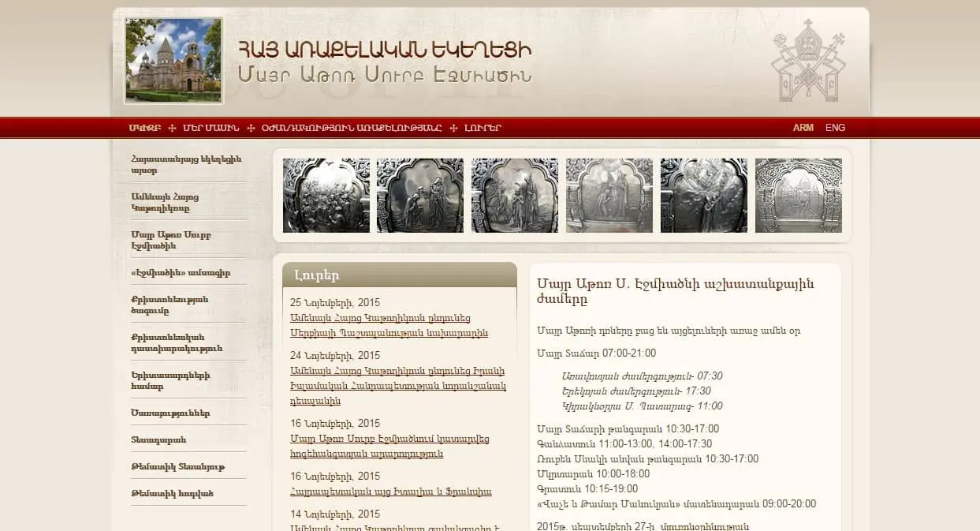Open sidebar link «Էջմիածին» ամսագիր
This screenshot has width=980, height=531.
tap(181, 273)
